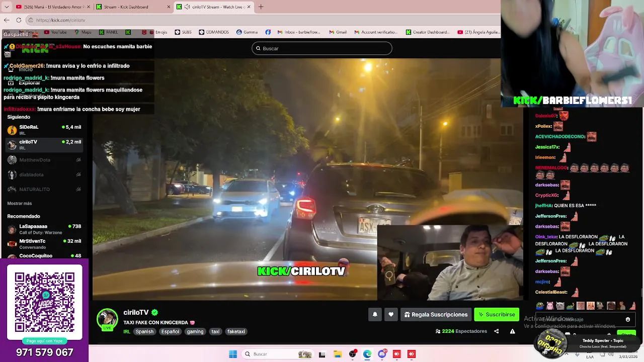Open diabladota channel in sidebar
This screenshot has width=644, height=362.
tap(44, 174)
